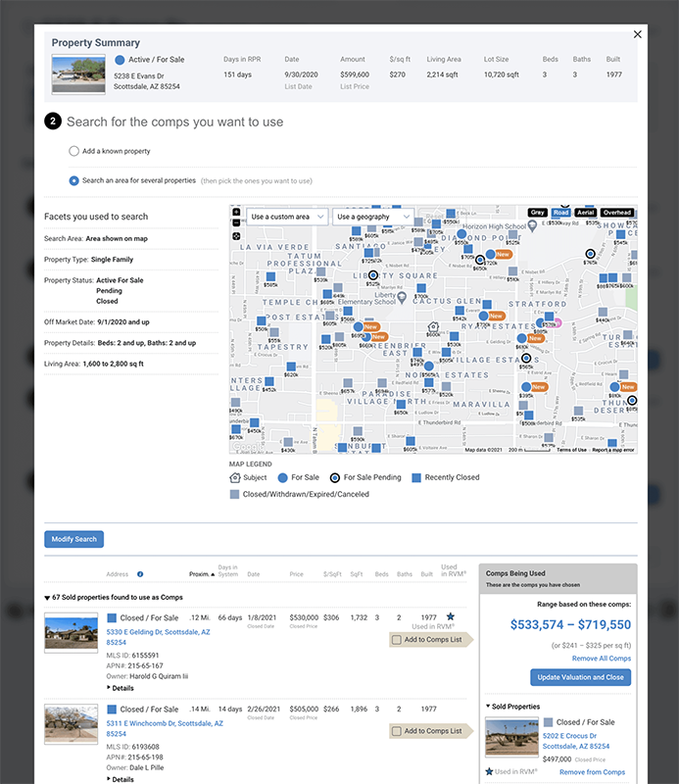Click the Price column header
679x784 pixels.
[296, 574]
